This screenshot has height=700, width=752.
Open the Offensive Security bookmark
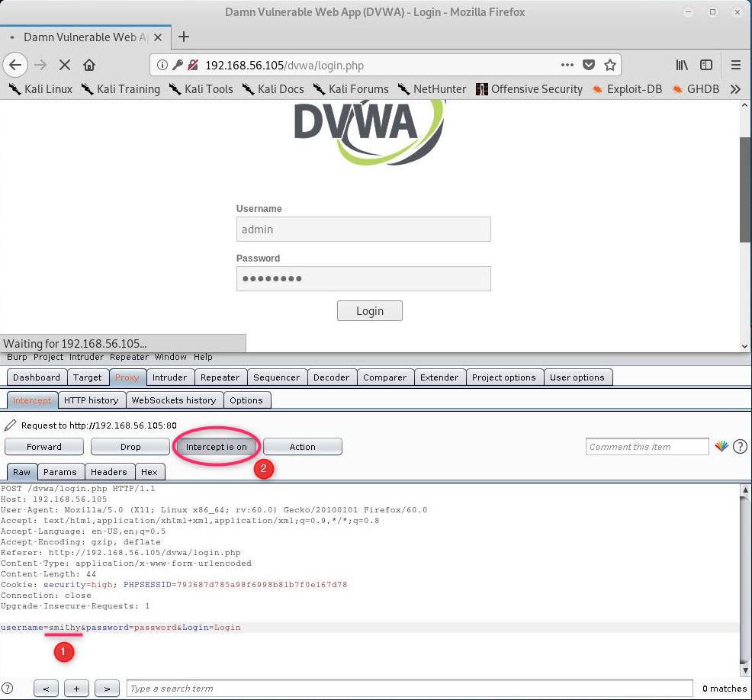(x=529, y=89)
